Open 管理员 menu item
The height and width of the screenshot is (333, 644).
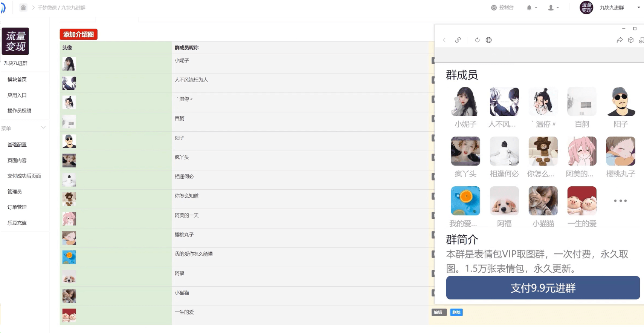pyautogui.click(x=14, y=192)
